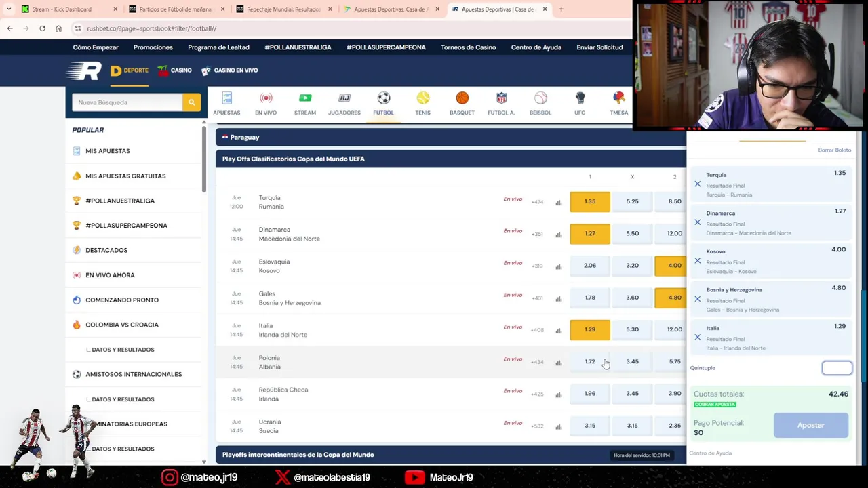Open statistics icon for Ucrania vs Suecia
The image size is (868, 488).
(x=559, y=426)
